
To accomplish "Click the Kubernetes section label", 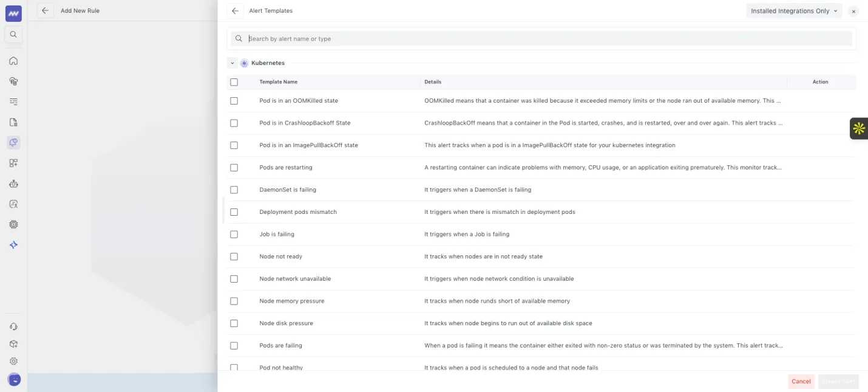I will pos(268,63).
